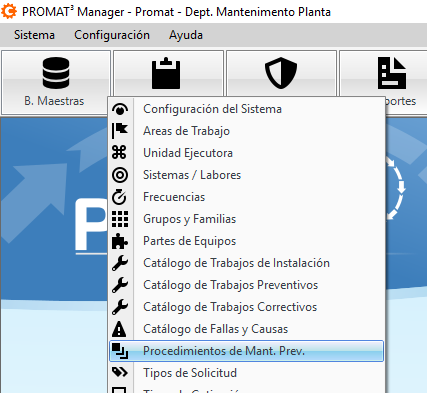Click wrench icon beside Catálogo de Trabajos Correctivos
Viewport: 427px width, 393px height.
click(x=120, y=307)
